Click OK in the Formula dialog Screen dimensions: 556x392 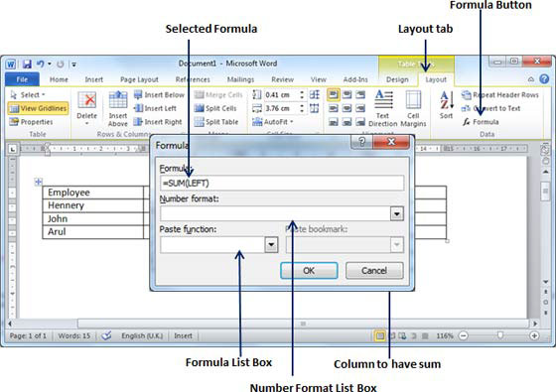[309, 270]
